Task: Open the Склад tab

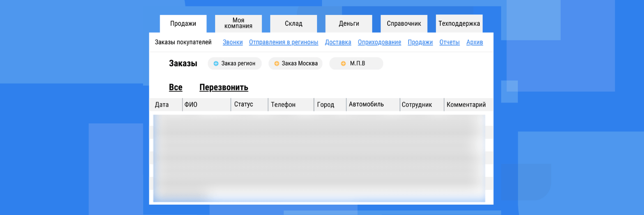Action: (294, 24)
